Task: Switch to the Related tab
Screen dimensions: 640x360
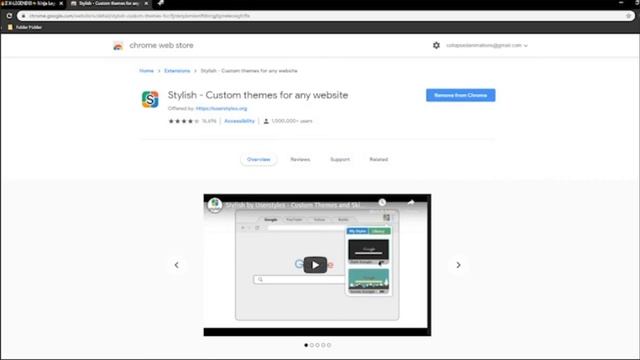Action: click(378, 159)
